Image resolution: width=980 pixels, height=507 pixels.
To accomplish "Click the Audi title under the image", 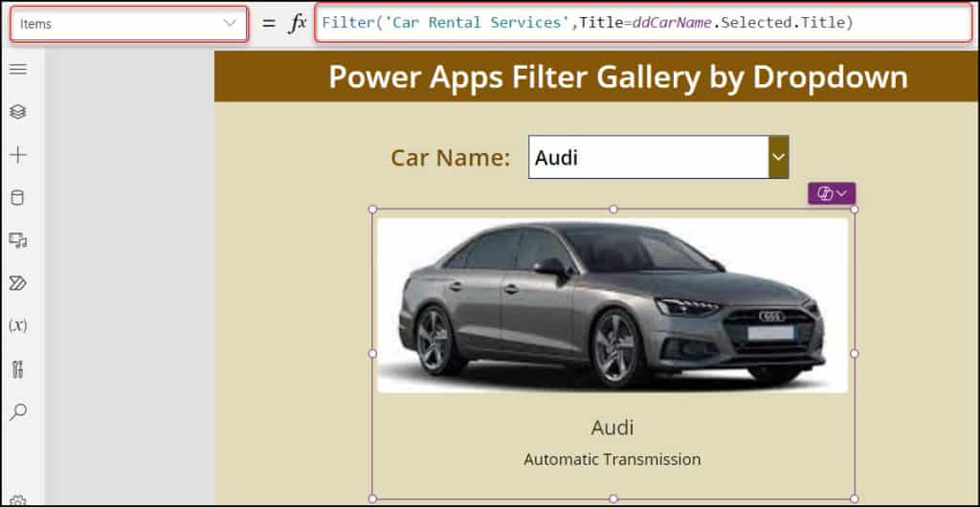I will click(612, 428).
